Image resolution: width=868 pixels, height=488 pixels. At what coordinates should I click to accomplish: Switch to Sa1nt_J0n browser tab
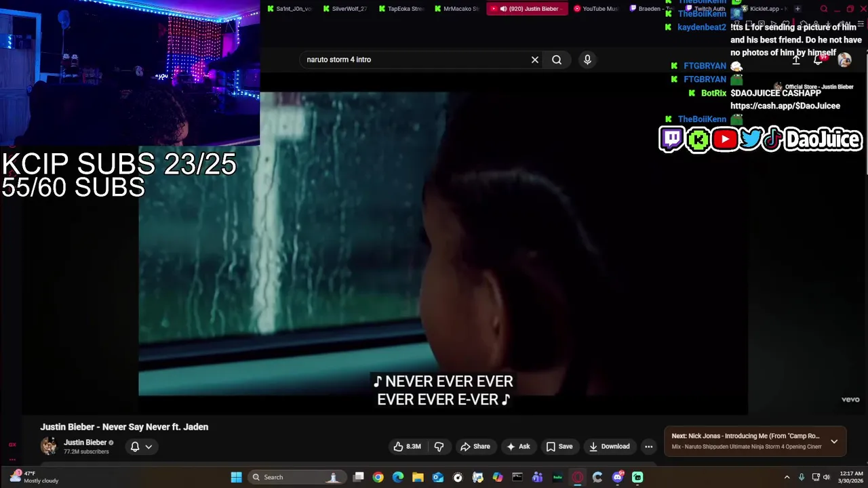pos(289,9)
